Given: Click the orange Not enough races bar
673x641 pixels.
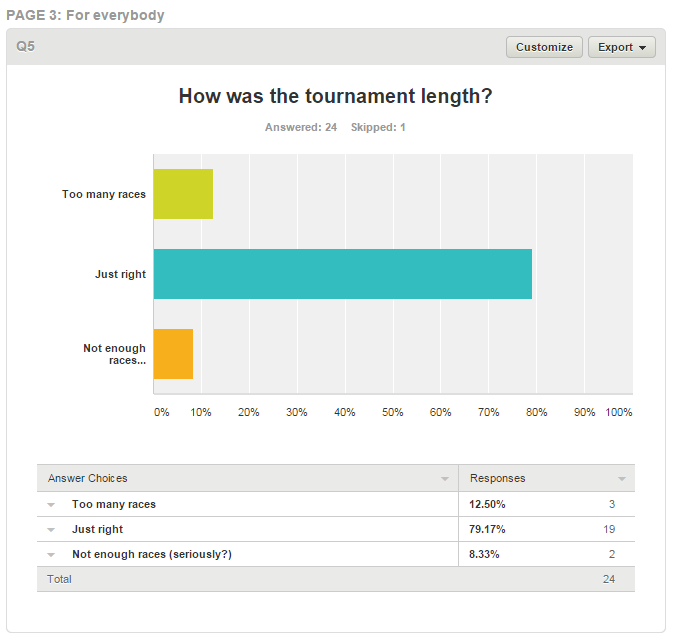Looking at the screenshot, I should 173,354.
